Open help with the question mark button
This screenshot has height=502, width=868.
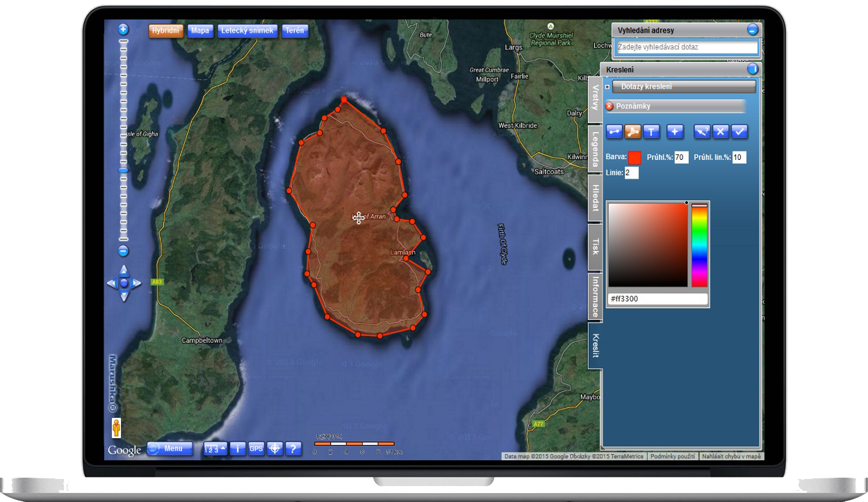(294, 449)
